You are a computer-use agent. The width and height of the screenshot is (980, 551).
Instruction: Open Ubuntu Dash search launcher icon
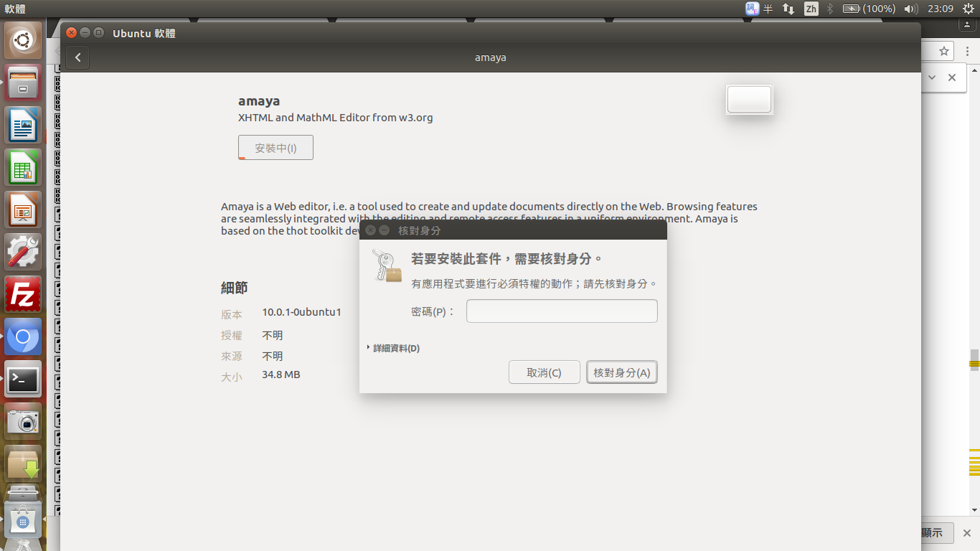[x=23, y=40]
